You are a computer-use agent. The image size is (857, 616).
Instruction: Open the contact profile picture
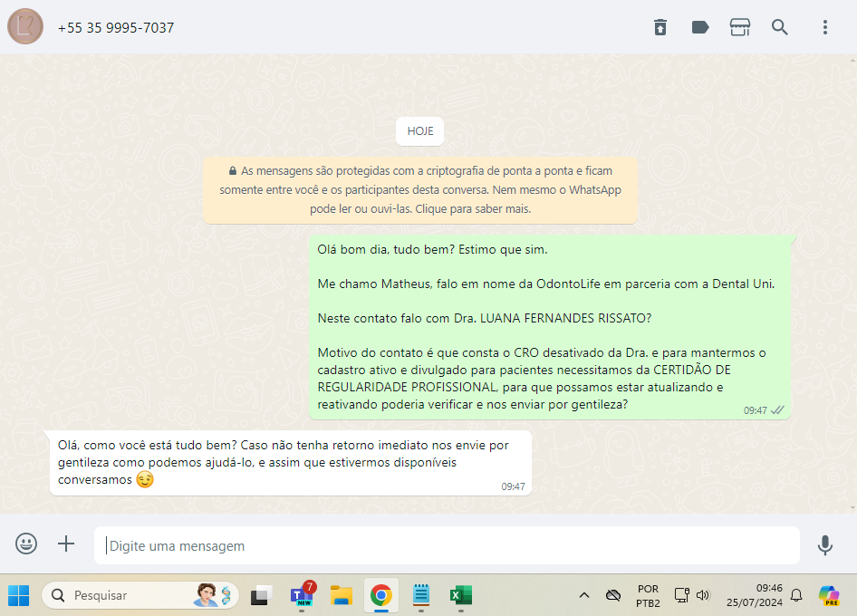click(x=25, y=27)
